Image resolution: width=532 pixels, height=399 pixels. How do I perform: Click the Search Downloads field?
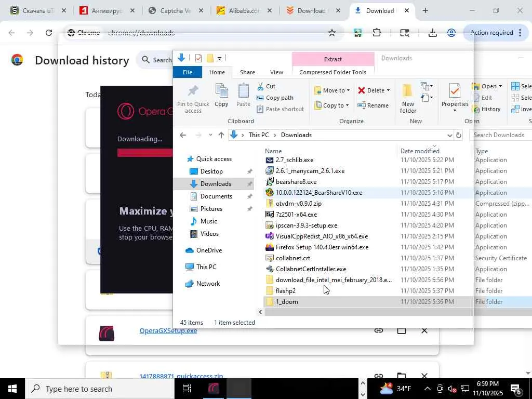(500, 135)
